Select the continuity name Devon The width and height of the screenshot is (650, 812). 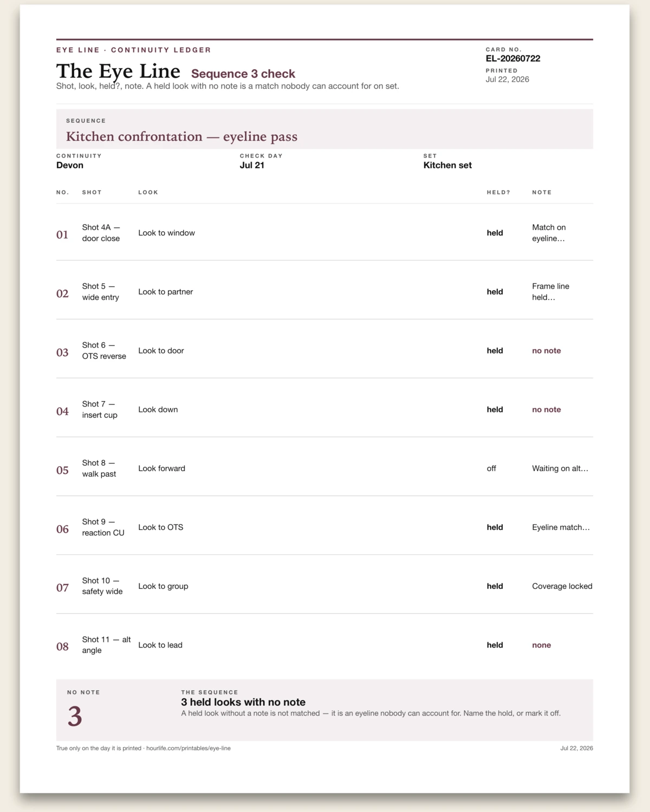[x=70, y=165]
